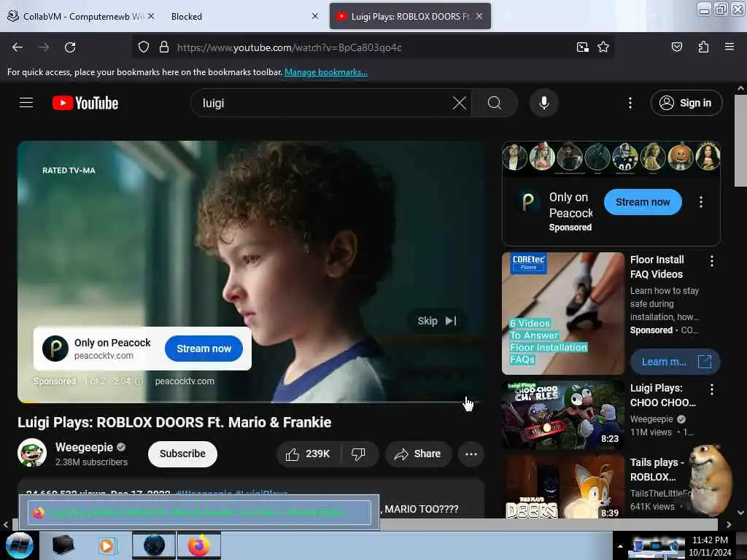Click Stream now in the sidebar ad
Image resolution: width=747 pixels, height=560 pixels.
click(643, 202)
